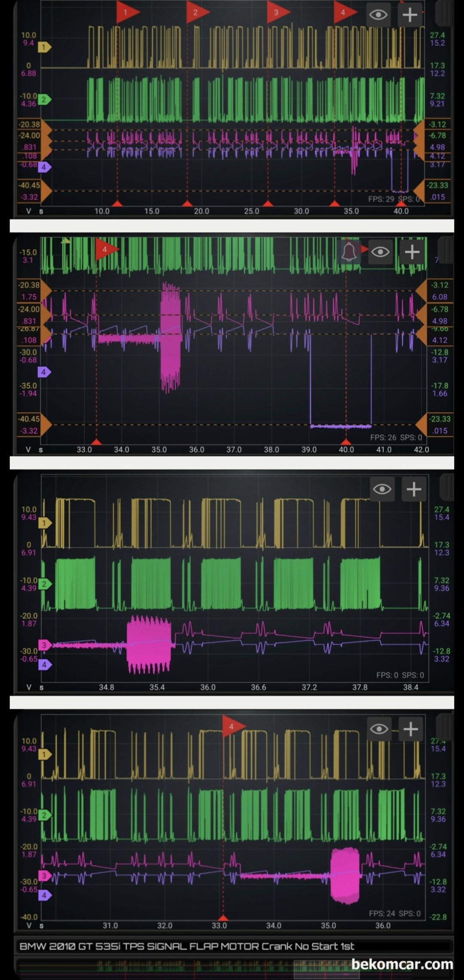The image size is (464, 980).
Task: Select purple channel 4 tag in the 33.0–42.0 s plot
Action: [44, 372]
